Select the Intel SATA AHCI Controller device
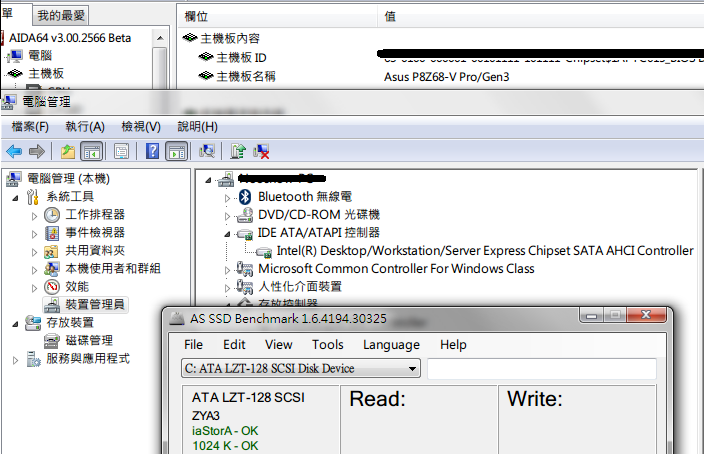 pyautogui.click(x=485, y=251)
